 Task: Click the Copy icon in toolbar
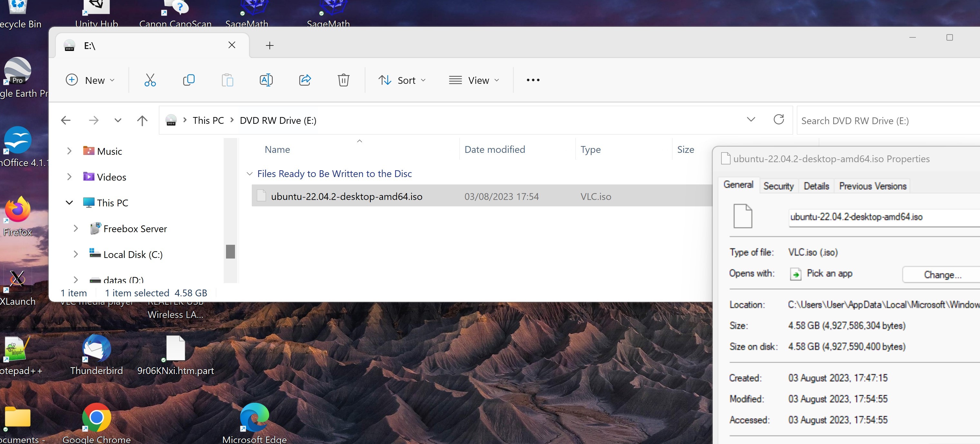(189, 80)
